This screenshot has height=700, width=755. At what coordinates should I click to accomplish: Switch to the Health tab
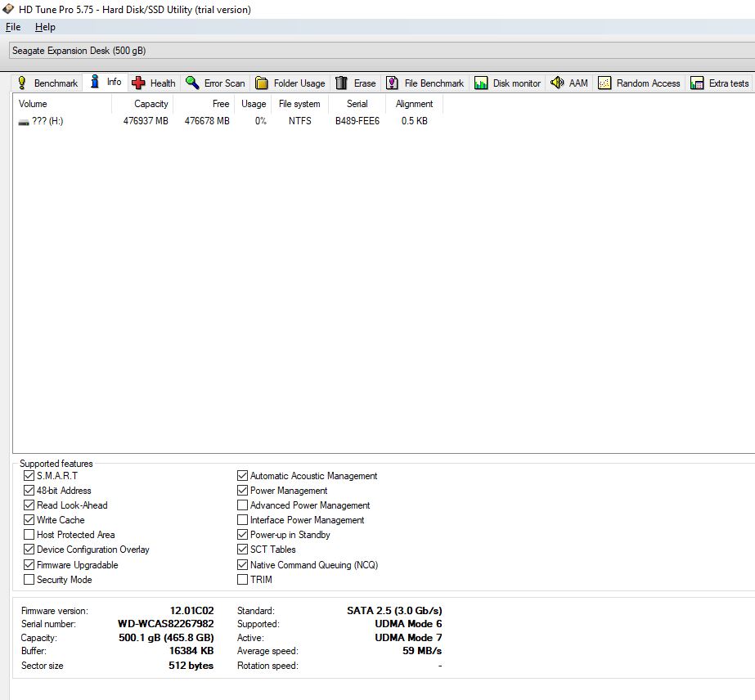click(154, 83)
